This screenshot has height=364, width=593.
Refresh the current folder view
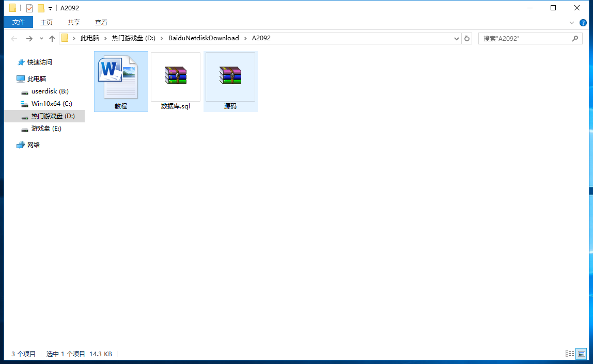(x=467, y=38)
